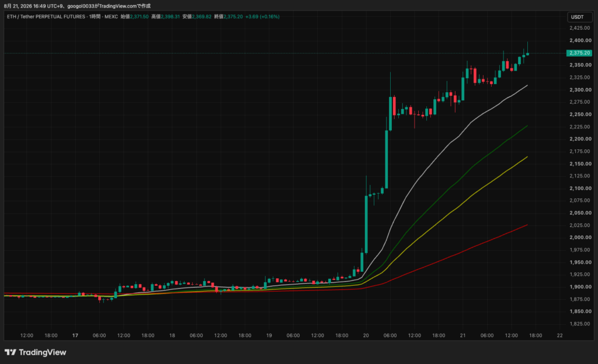Viewport: 598px width, 364px height.
Task: Click the 2,050.00 price axis label
Action: (x=580, y=213)
